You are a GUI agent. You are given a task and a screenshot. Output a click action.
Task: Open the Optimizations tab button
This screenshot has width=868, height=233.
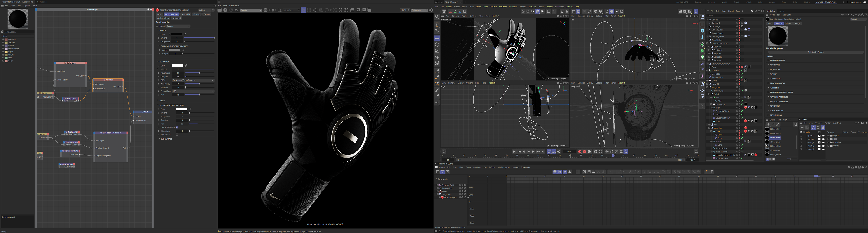163,18
